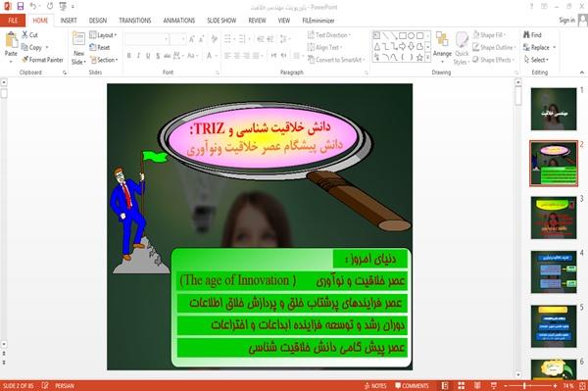Adjust the zoom slider
This screenshot has width=588, height=391.
coord(524,386)
